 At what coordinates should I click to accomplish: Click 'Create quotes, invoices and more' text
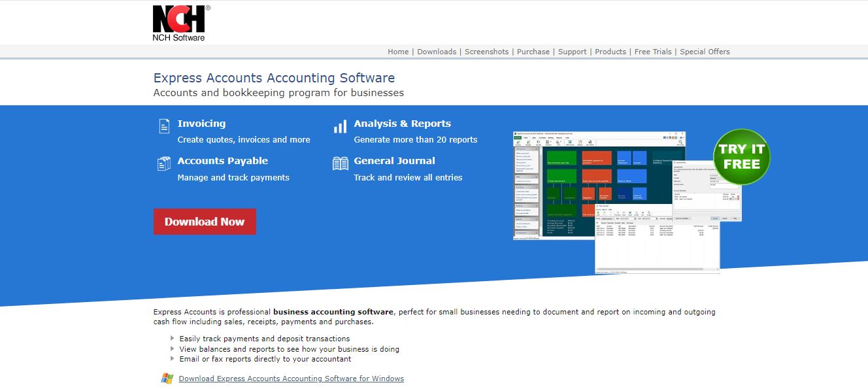(244, 140)
